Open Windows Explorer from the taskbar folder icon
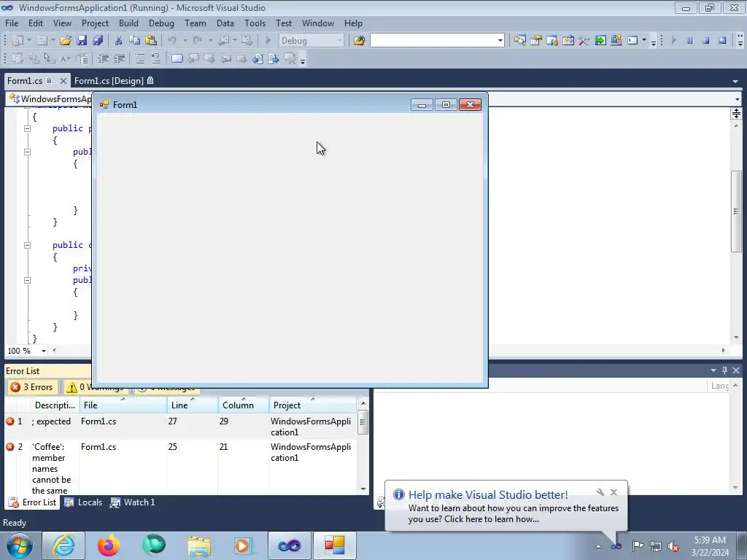 pos(199,545)
